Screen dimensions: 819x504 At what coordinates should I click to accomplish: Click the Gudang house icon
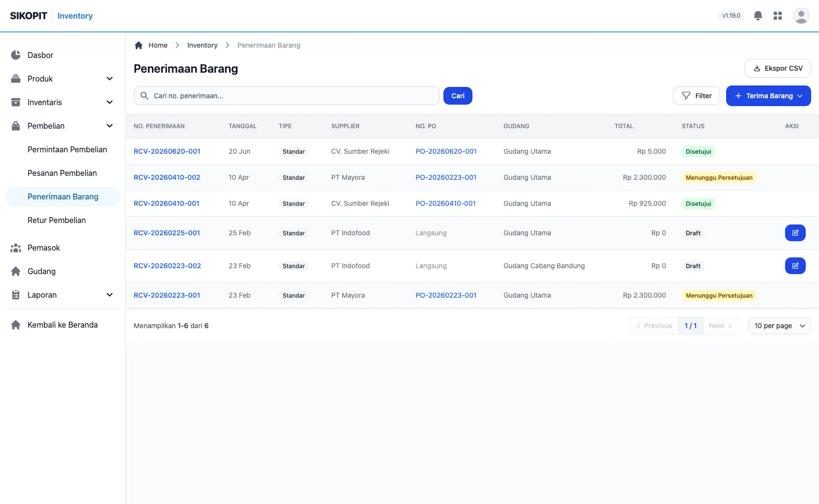pyautogui.click(x=16, y=271)
